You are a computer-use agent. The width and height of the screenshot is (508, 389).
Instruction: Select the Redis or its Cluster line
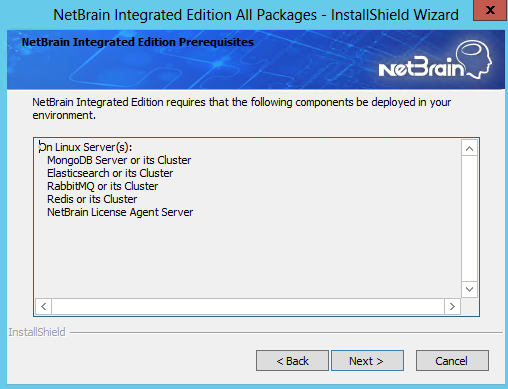92,199
